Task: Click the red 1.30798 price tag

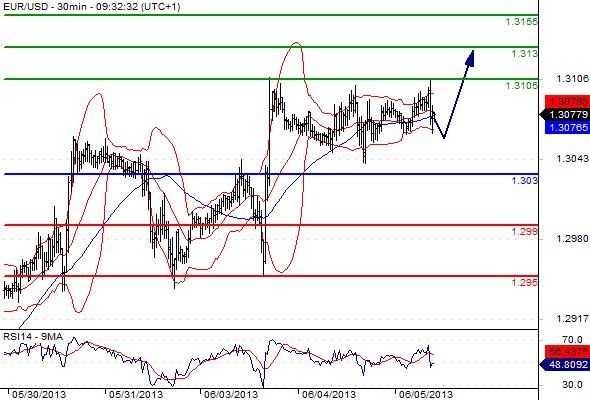Action: (567, 102)
